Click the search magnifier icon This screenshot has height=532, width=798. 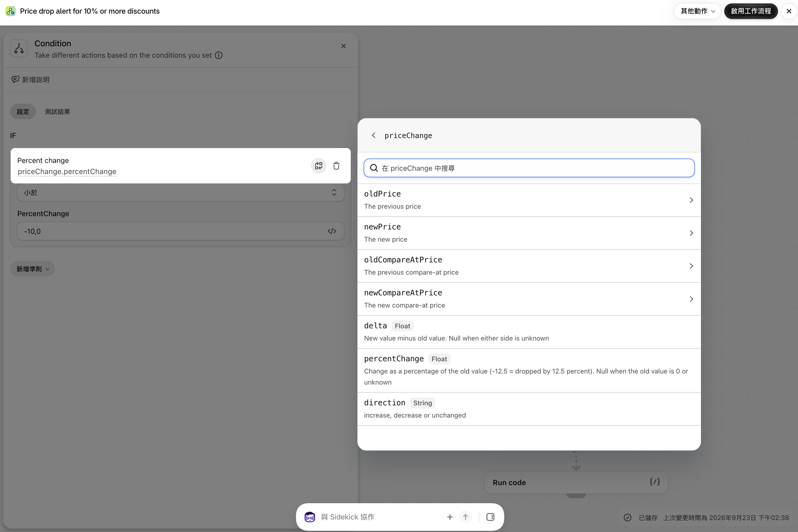coord(374,168)
